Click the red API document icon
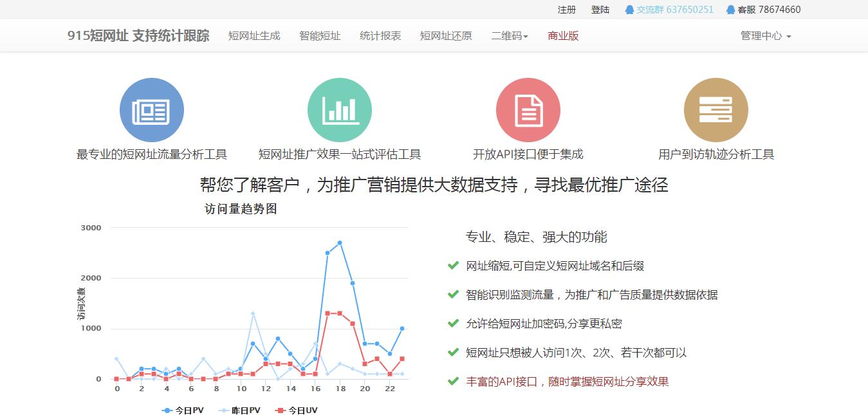 528,109
